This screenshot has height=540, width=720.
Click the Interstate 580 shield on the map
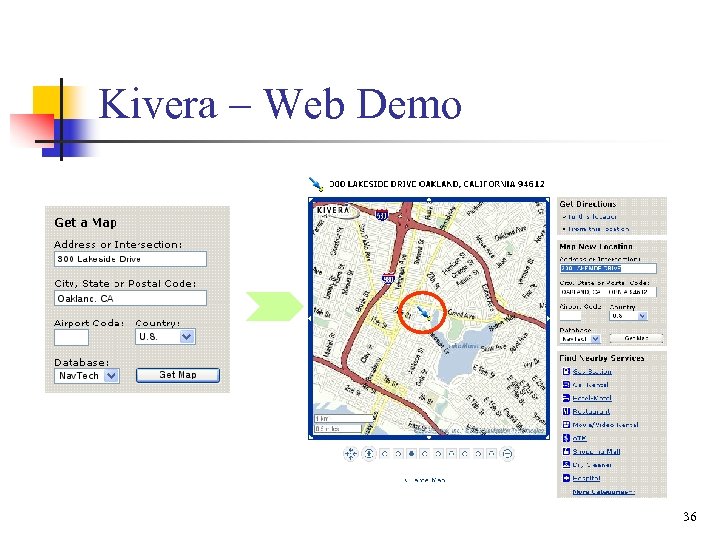tap(382, 215)
